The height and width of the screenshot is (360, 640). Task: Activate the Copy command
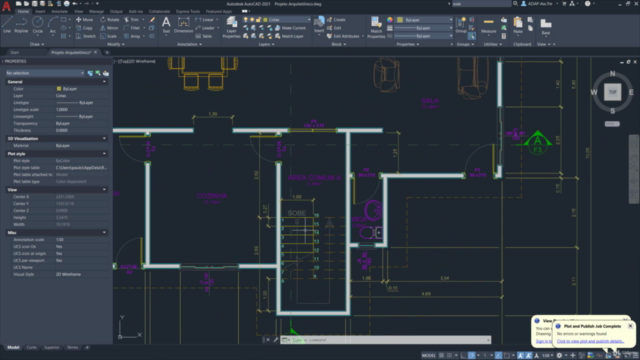tap(84, 28)
